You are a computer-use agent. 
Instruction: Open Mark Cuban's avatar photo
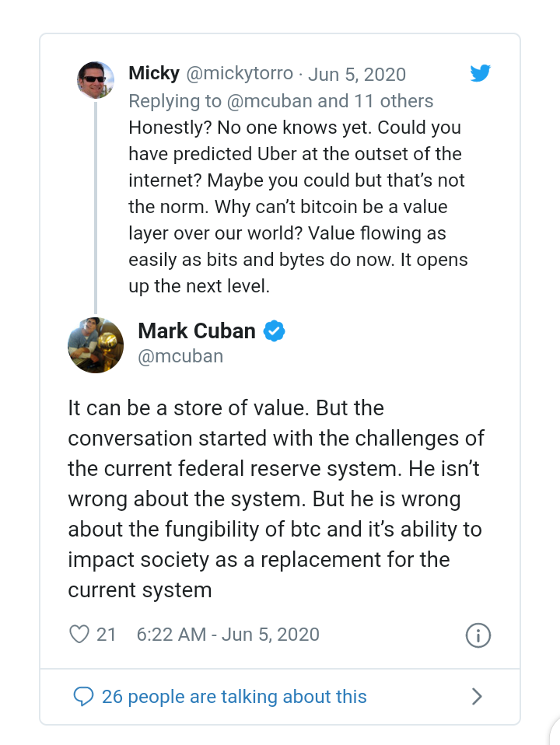(96, 345)
